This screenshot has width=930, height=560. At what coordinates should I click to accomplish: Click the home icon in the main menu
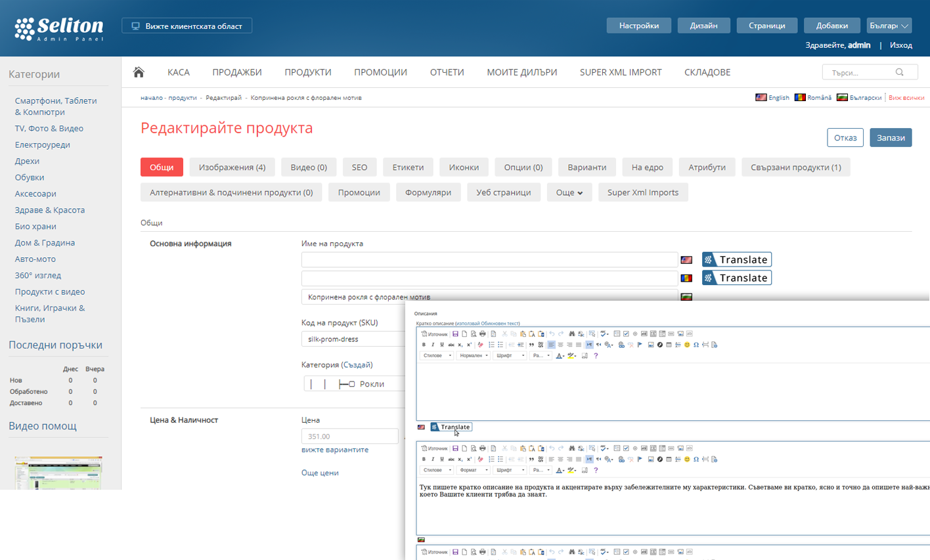[139, 72]
